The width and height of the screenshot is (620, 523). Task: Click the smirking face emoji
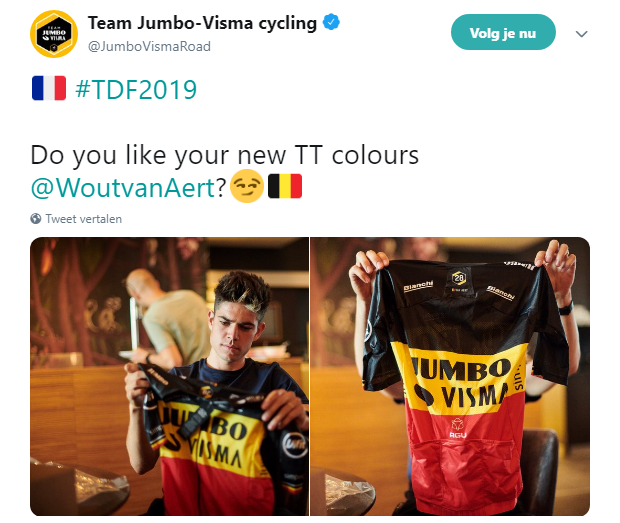click(x=247, y=186)
